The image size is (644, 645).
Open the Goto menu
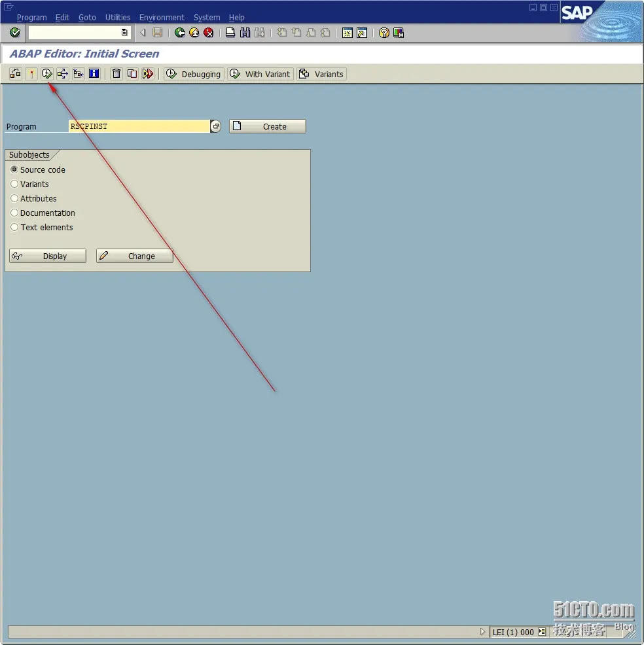pos(87,17)
